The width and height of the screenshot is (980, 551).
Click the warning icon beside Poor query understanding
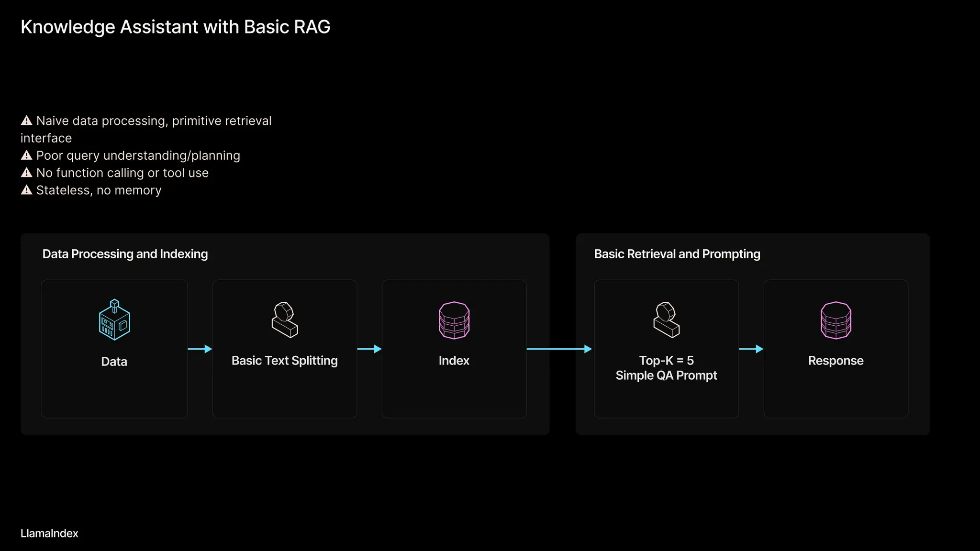point(27,155)
